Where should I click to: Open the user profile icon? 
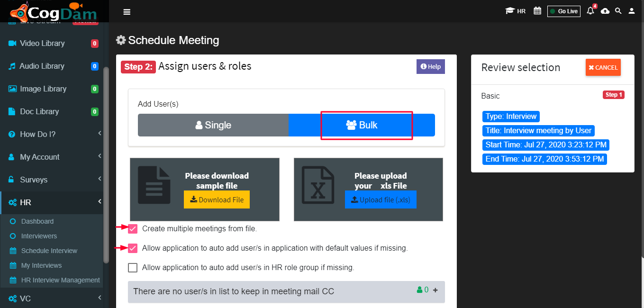coord(632,11)
